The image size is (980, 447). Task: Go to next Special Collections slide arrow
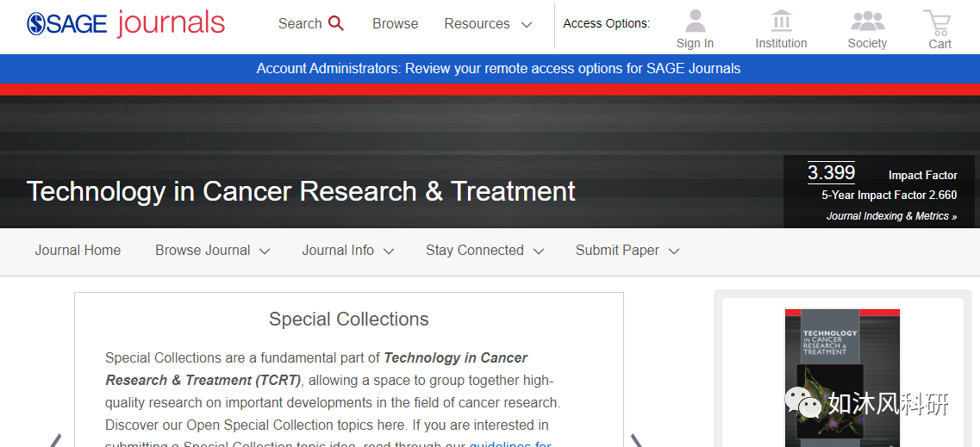click(x=636, y=439)
